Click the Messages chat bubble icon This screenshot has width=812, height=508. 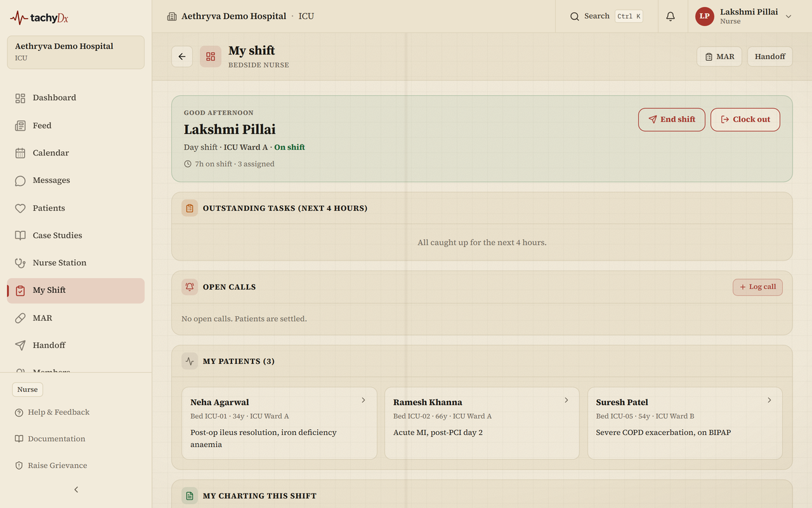click(x=20, y=180)
